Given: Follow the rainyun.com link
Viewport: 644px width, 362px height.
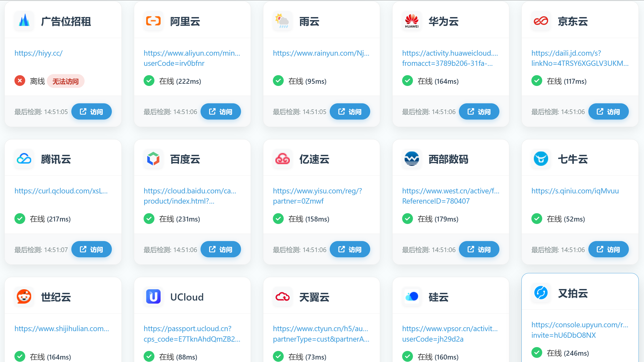Looking at the screenshot, I should pos(321,53).
